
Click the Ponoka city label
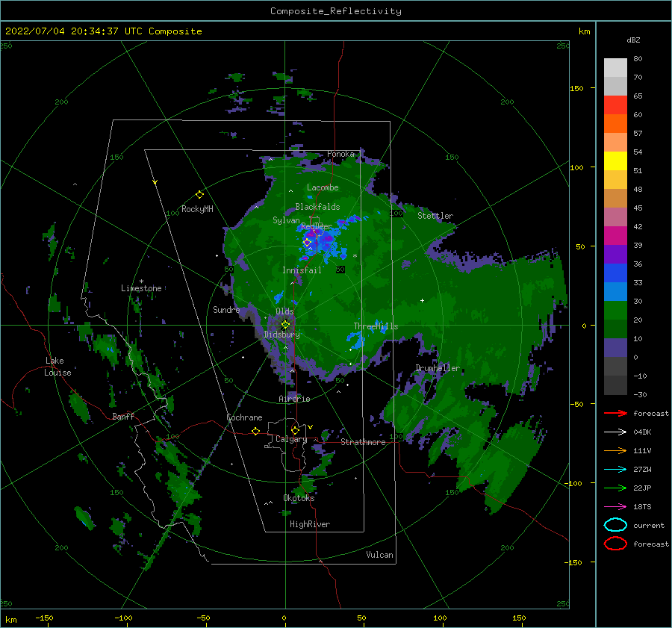(340, 154)
